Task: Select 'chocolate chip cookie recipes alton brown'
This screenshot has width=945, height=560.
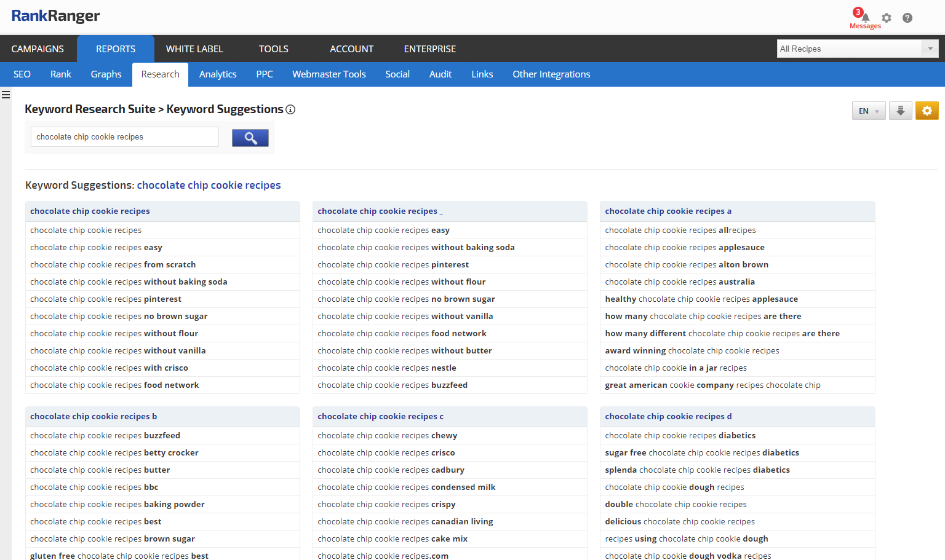Action: coord(686,265)
